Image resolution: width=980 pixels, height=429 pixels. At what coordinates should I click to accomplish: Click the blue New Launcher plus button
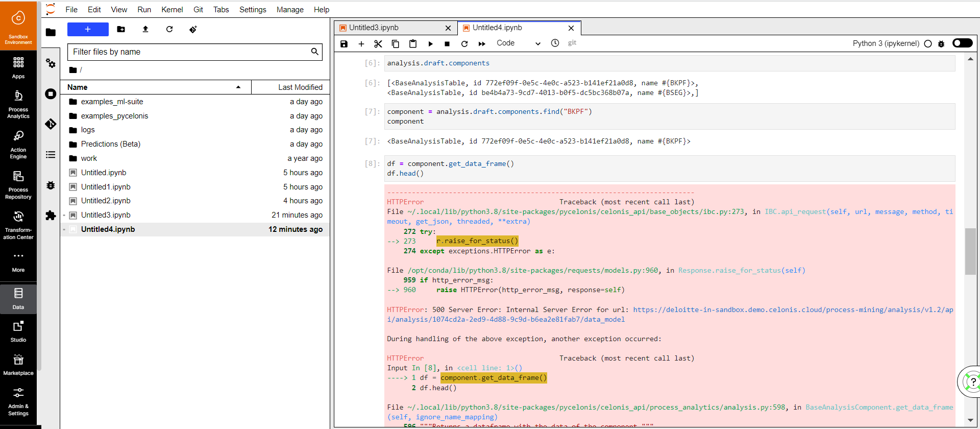point(88,30)
